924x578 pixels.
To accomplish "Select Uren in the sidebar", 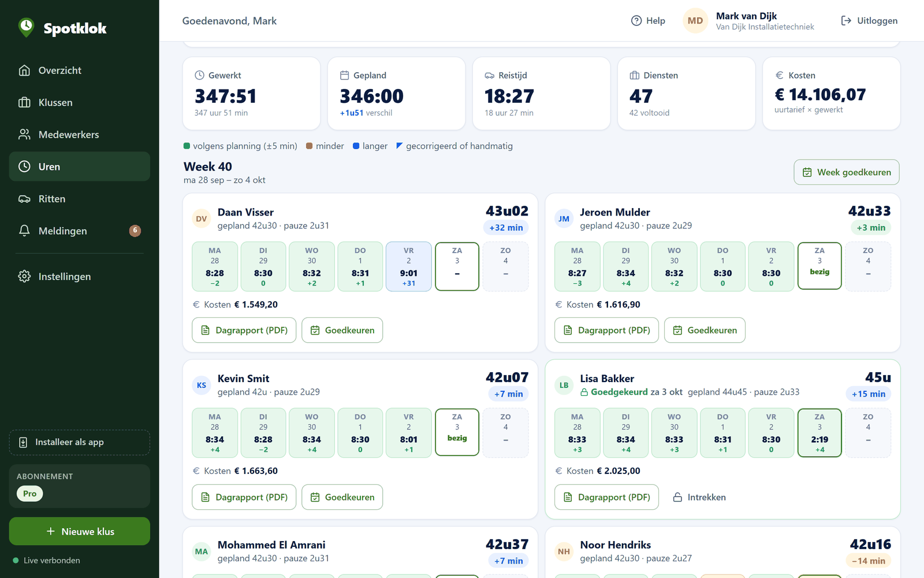I will (80, 166).
